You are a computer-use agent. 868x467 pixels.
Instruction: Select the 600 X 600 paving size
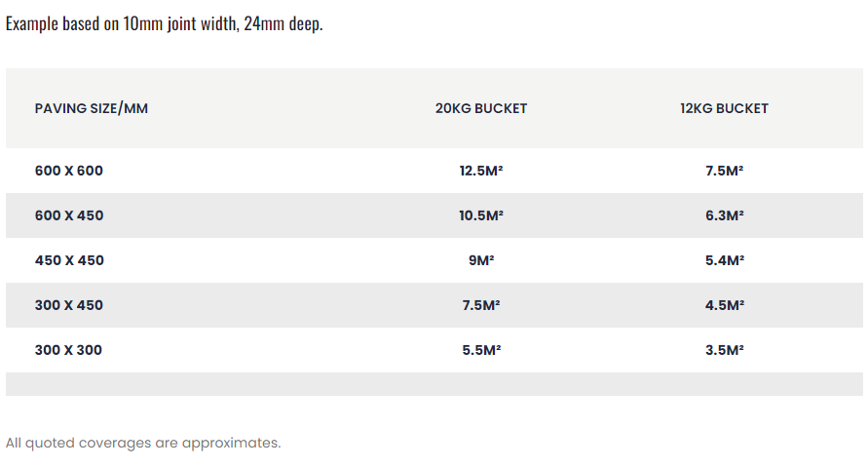tap(69, 171)
